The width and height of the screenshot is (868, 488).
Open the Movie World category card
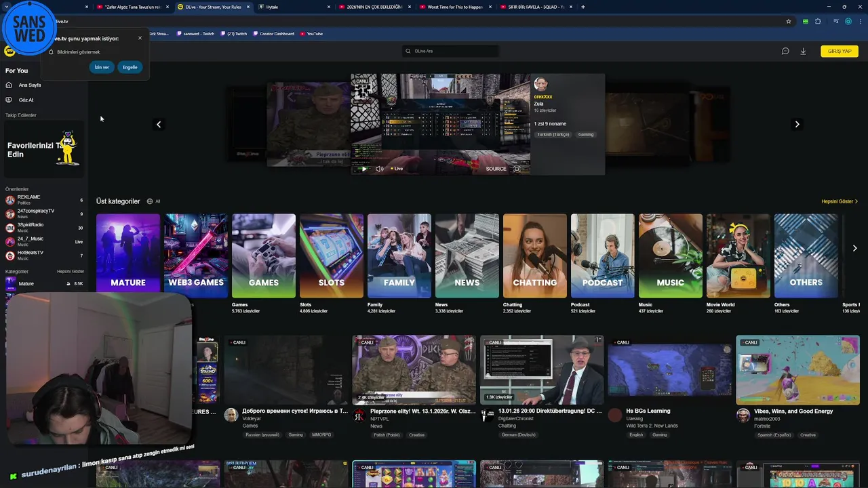[738, 256]
